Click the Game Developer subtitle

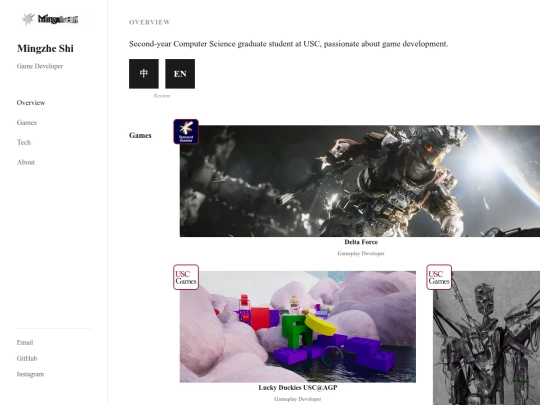pos(40,66)
